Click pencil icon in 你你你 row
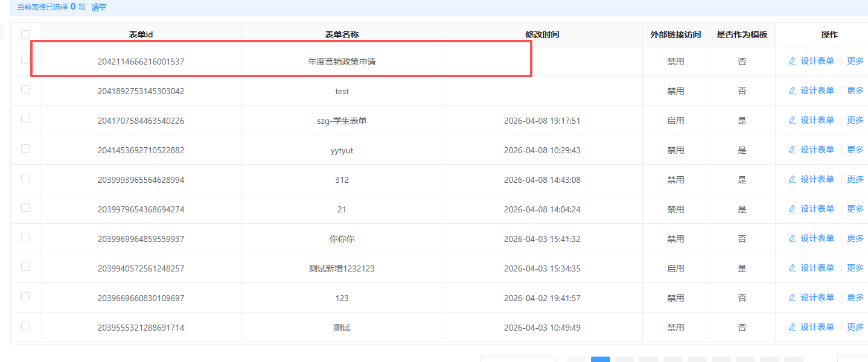868x362 pixels. [793, 238]
